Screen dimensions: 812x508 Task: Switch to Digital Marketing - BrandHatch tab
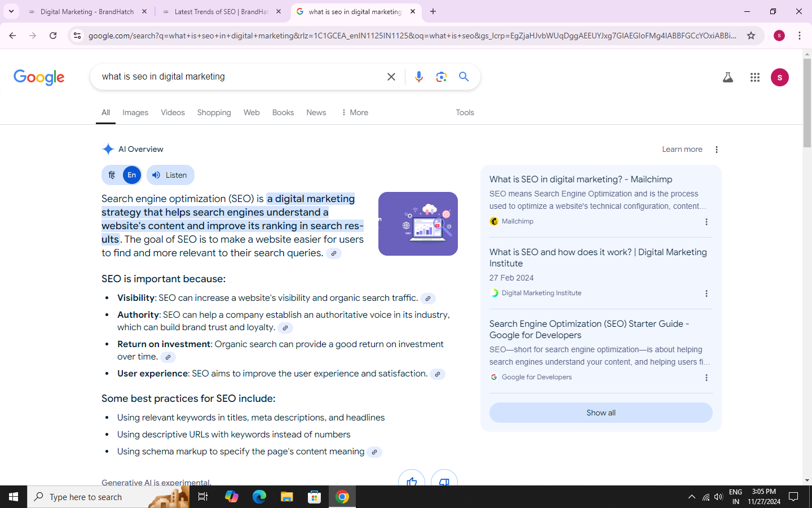click(x=87, y=11)
